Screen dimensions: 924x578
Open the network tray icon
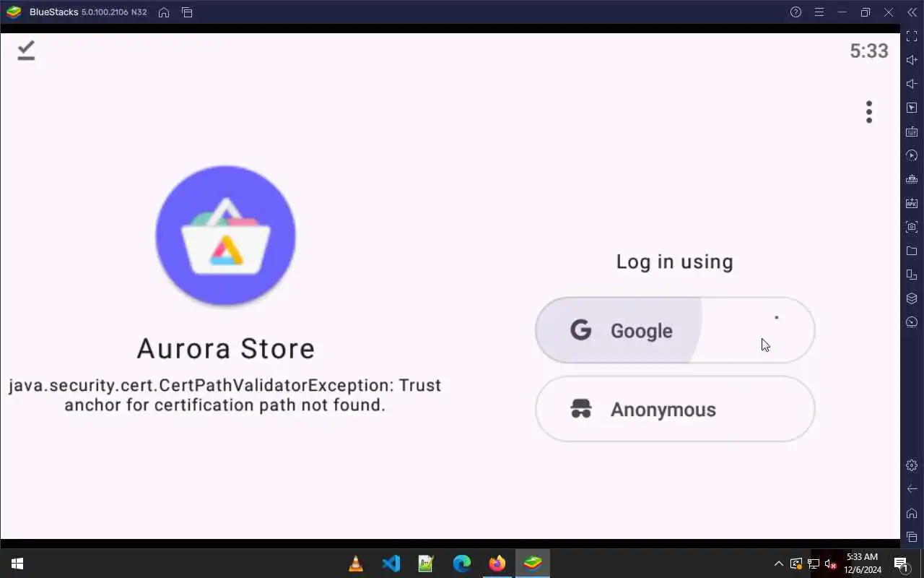[x=813, y=564]
